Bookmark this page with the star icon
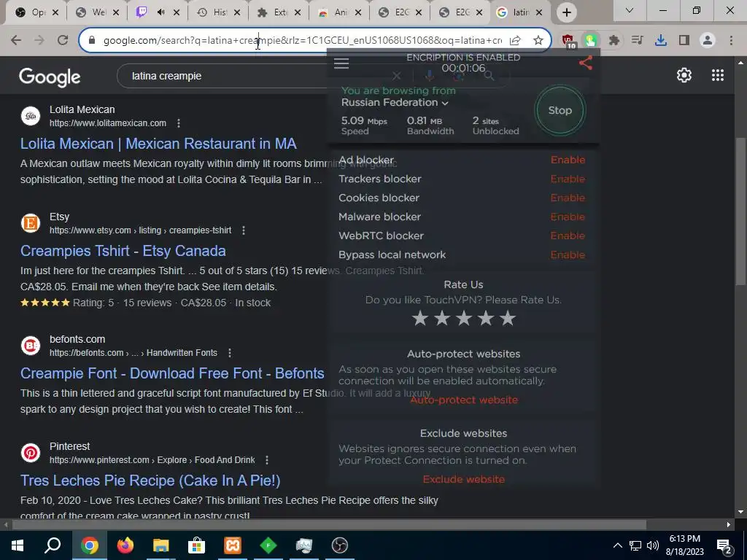 [x=538, y=41]
